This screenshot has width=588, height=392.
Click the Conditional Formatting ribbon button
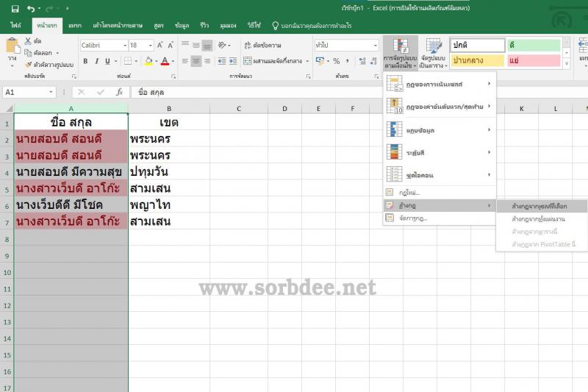(x=400, y=53)
